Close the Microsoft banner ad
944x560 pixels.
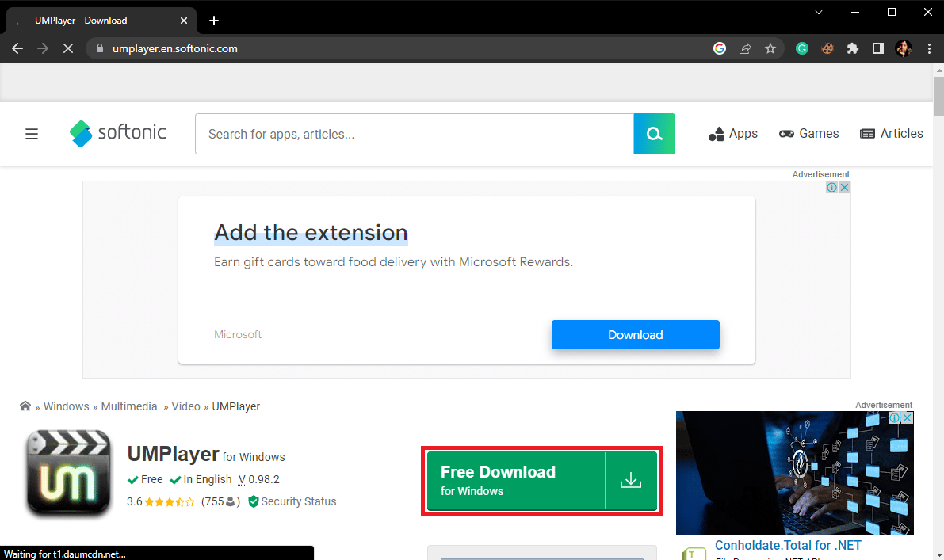coord(844,187)
